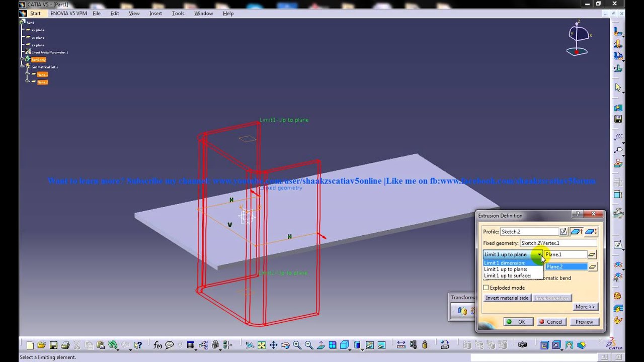Select the xy plane tree item
Viewport: 644px width, 362px height.
[x=38, y=30]
